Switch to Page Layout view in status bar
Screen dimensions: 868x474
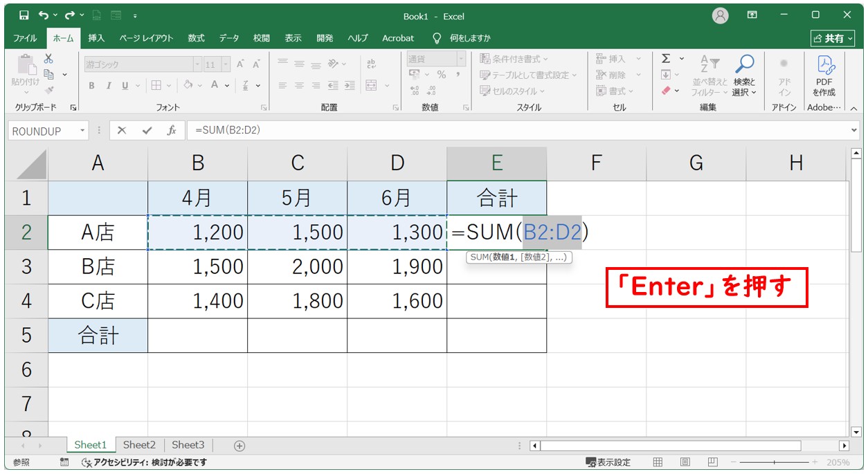[685, 462]
